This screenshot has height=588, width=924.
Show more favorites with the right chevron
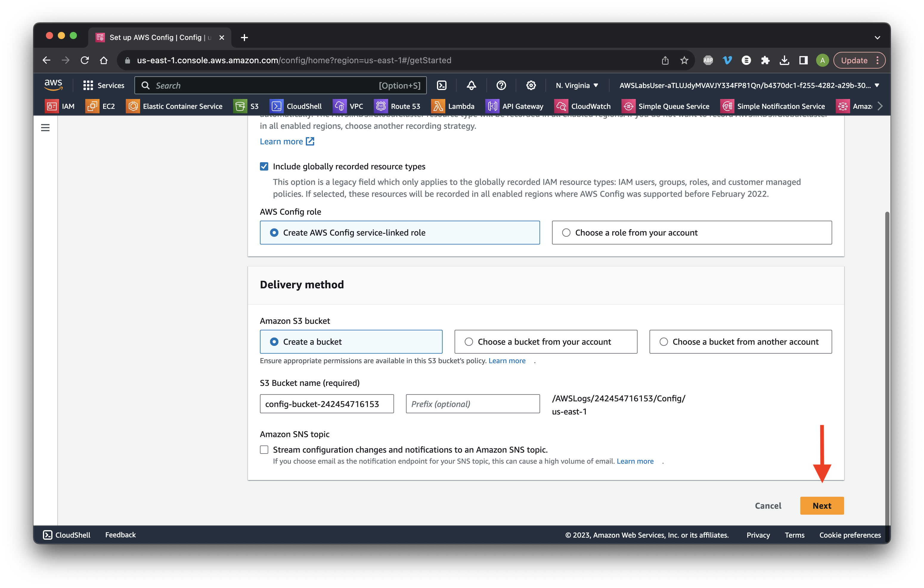coord(880,106)
